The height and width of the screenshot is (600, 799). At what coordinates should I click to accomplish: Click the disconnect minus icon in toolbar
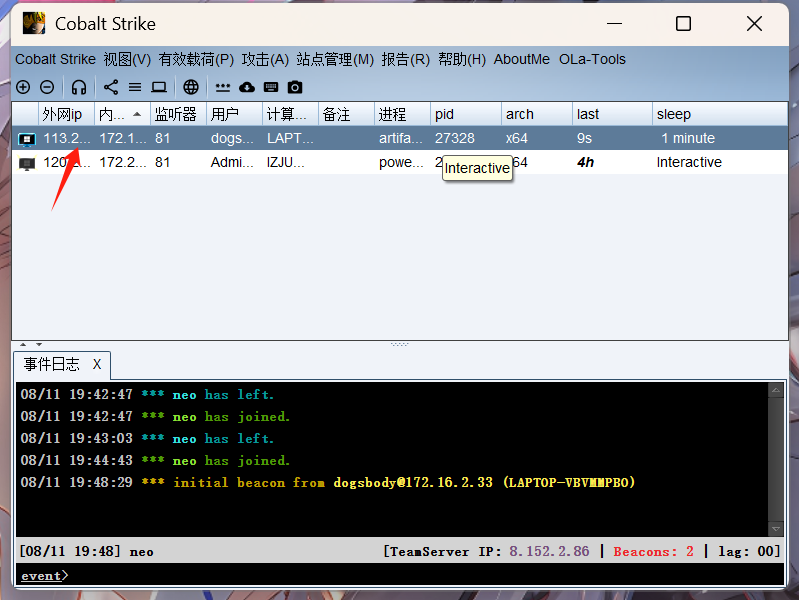47,87
